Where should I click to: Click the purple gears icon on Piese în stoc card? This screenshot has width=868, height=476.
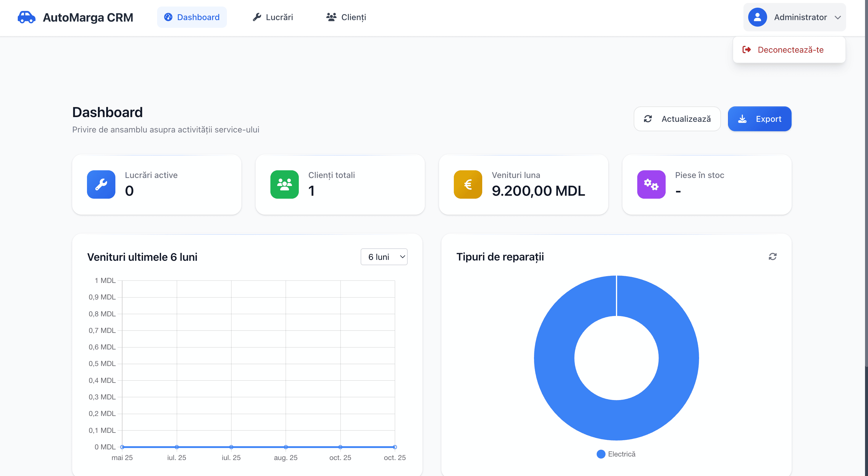[651, 184]
